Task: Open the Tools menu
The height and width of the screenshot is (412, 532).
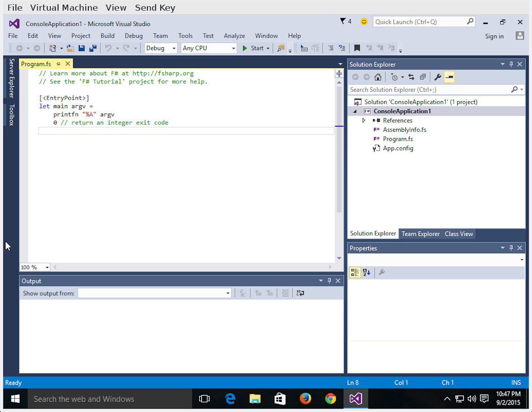Action: [x=185, y=36]
